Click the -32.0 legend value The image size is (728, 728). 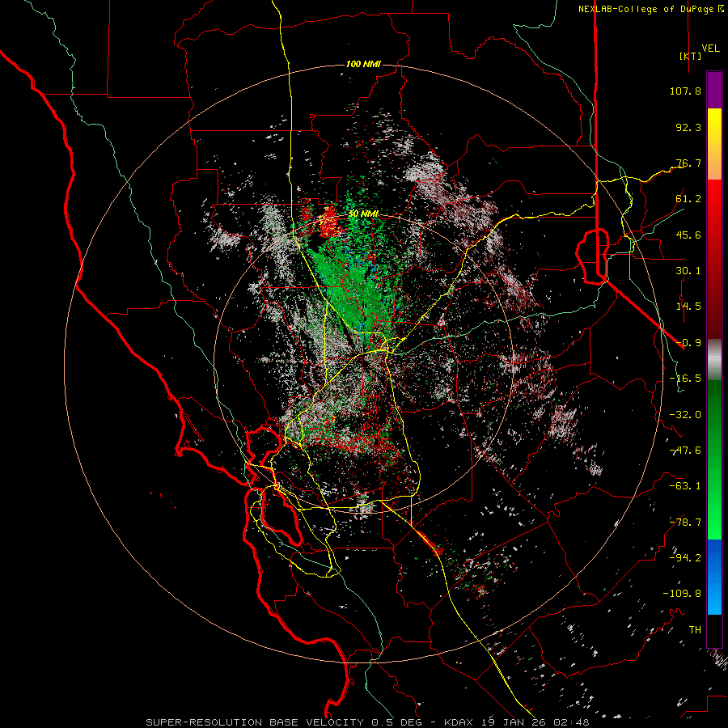(685, 415)
